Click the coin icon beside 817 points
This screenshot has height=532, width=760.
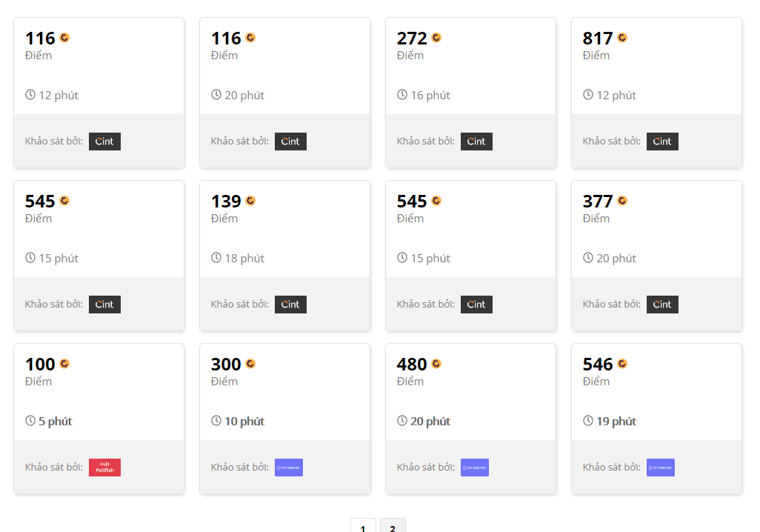coord(622,38)
